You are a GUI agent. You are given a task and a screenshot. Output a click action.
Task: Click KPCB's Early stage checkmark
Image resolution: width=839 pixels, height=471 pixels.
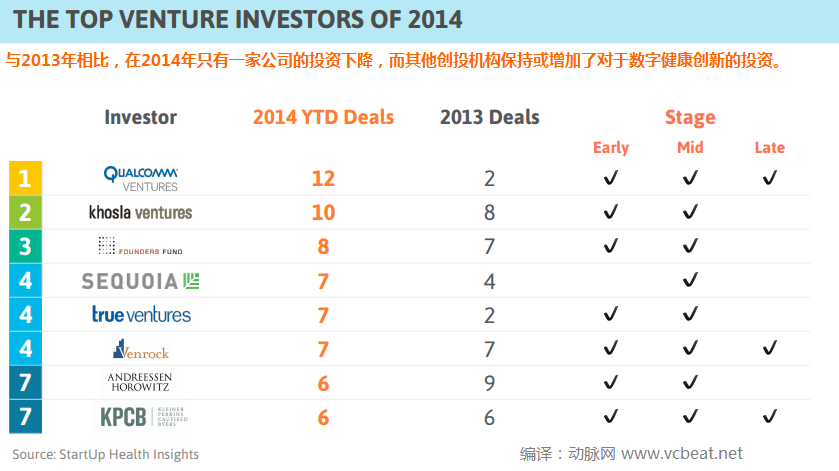coord(610,417)
